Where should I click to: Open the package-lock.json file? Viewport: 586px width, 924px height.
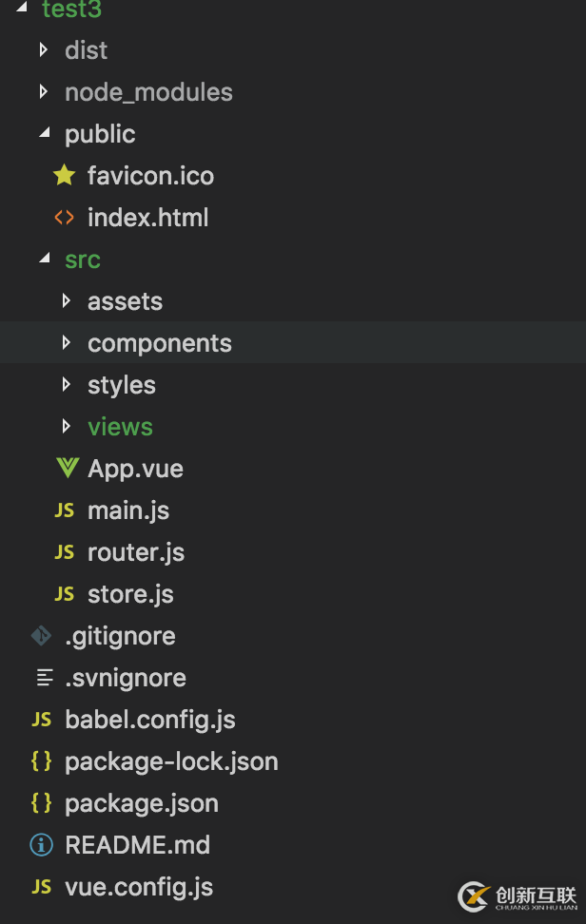[x=171, y=761]
